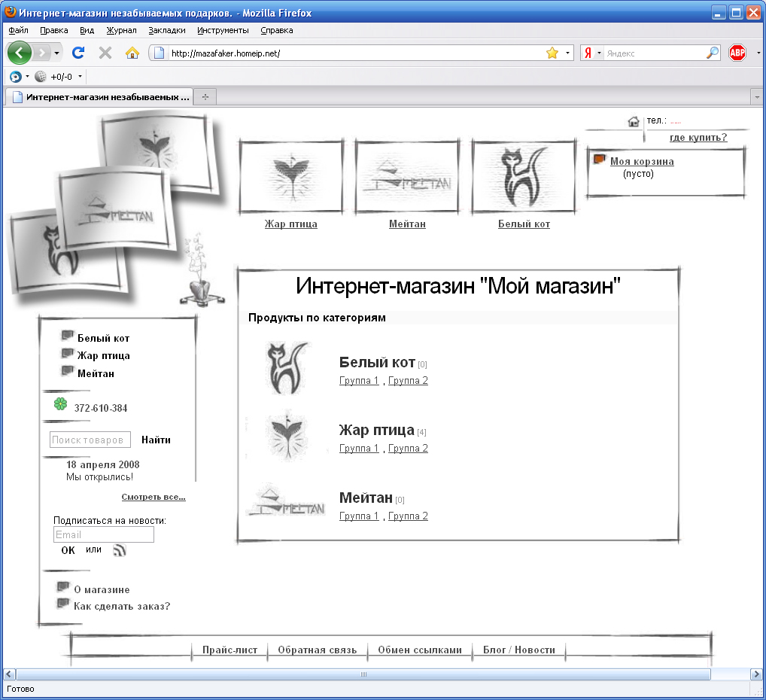This screenshot has width=766, height=700.
Task: Open the Прайс-лист footer link
Action: pyautogui.click(x=229, y=650)
